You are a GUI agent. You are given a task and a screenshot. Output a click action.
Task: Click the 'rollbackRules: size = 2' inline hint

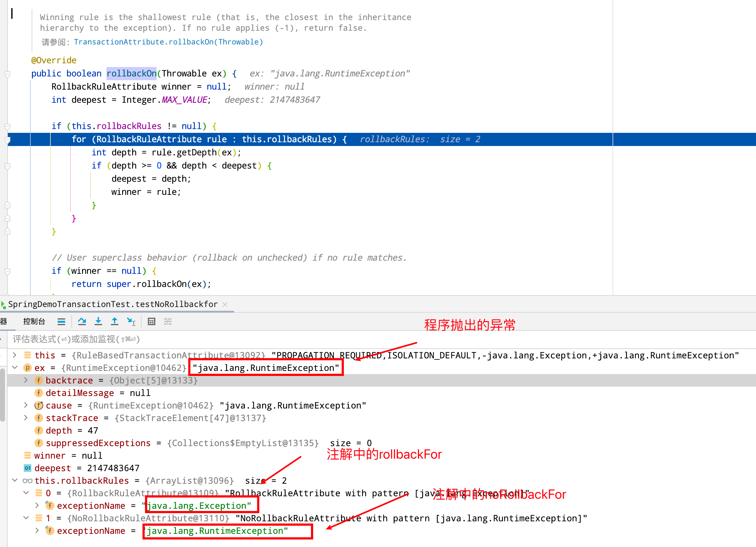(420, 139)
